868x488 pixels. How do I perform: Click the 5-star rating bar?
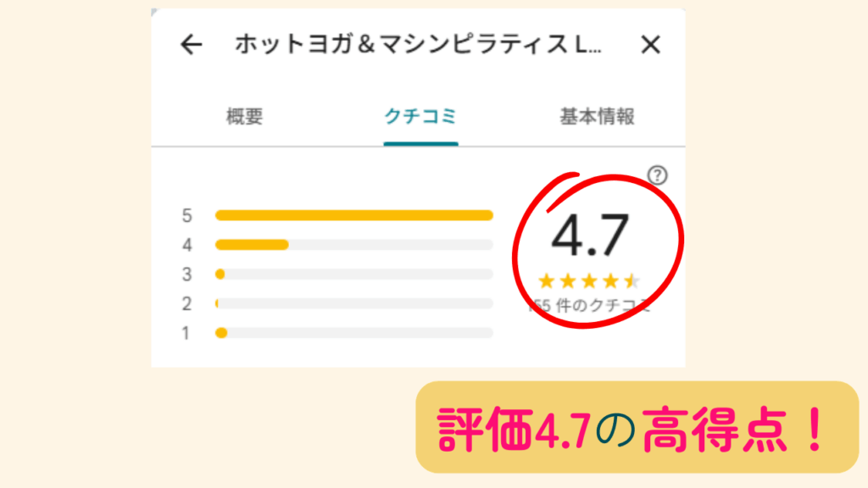point(353,215)
